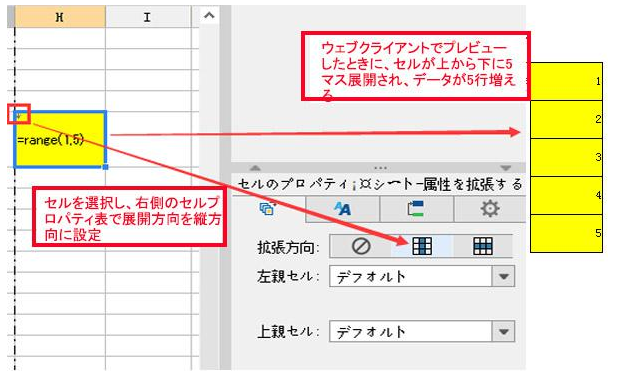
Task: Open the gear settings tab
Action: coord(490,209)
